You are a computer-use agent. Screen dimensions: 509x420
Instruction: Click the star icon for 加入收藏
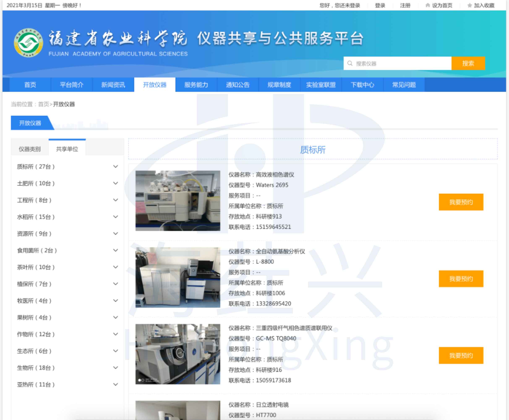tap(470, 5)
